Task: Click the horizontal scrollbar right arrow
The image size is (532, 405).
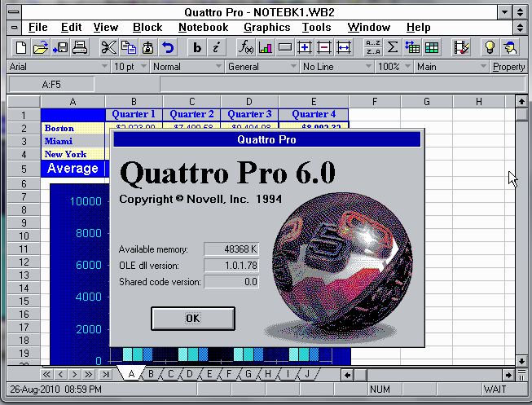Action: [508, 375]
